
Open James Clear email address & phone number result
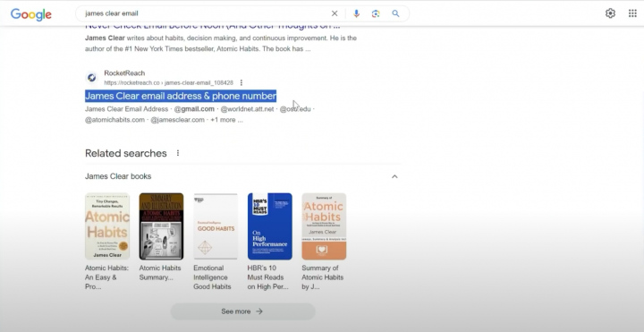tap(181, 96)
